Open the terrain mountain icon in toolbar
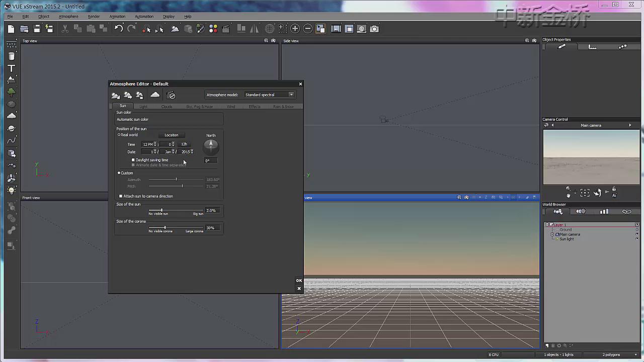644x362 pixels. [x=175, y=29]
